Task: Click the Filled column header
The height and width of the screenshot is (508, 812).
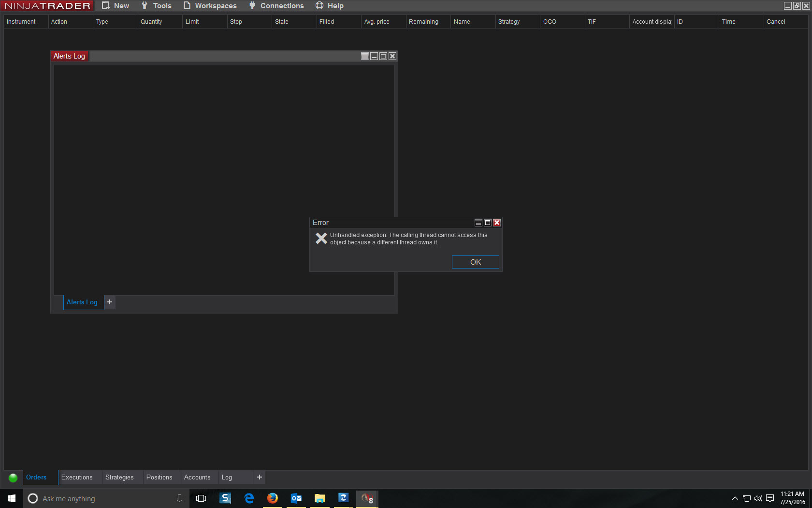Action: point(339,22)
